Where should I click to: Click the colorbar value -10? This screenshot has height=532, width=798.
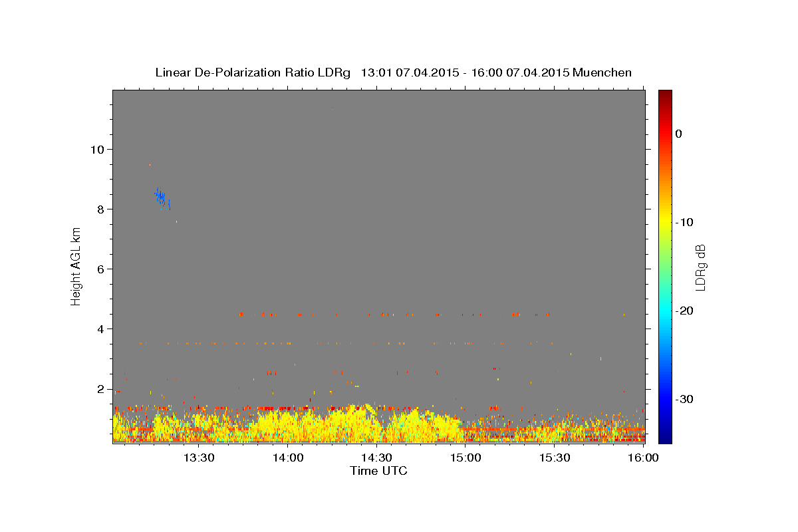tap(684, 222)
